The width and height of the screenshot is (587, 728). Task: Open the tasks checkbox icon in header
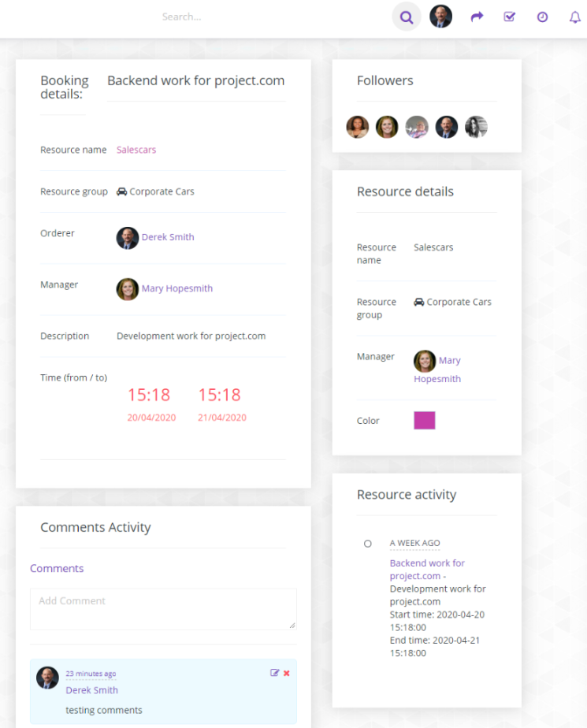(x=510, y=17)
